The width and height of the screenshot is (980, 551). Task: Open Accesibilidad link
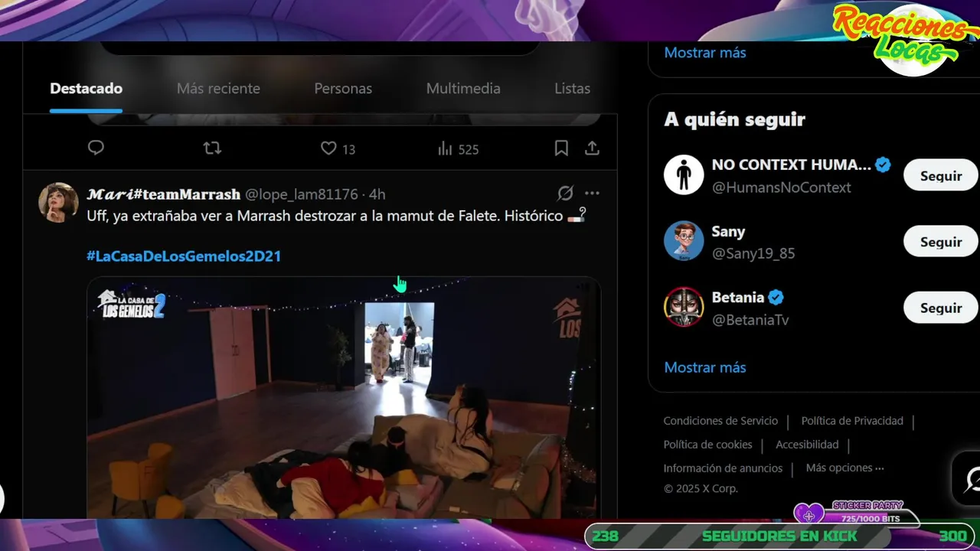(x=807, y=445)
